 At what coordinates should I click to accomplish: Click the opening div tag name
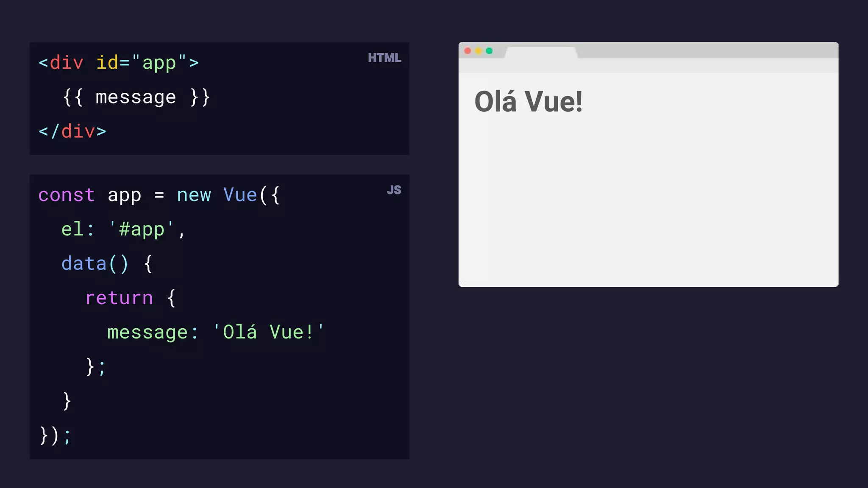pyautogui.click(x=66, y=63)
